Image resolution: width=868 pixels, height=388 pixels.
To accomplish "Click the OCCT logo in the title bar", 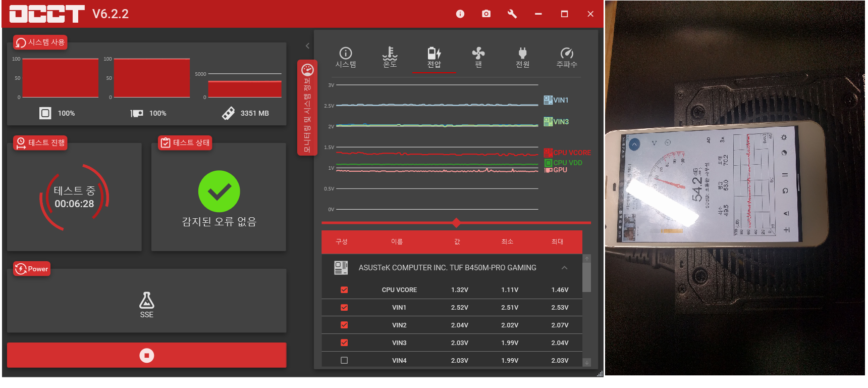I will (47, 14).
